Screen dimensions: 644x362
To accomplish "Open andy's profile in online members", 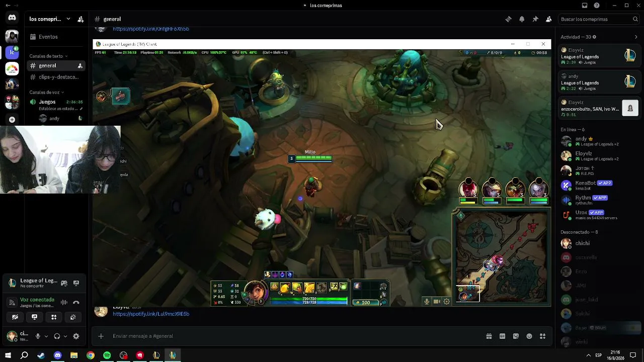I will (x=599, y=141).
